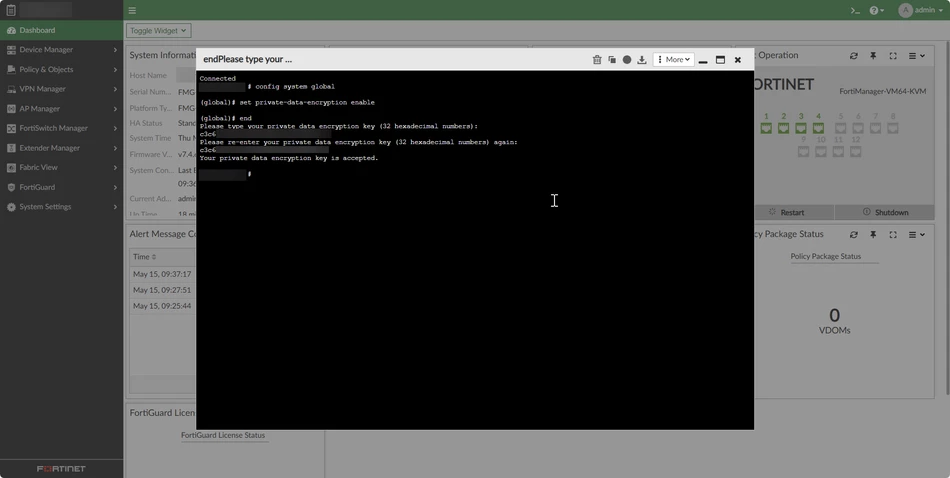Click the clipboard icon in top-left corner
950x478 pixels.
pos(10,10)
